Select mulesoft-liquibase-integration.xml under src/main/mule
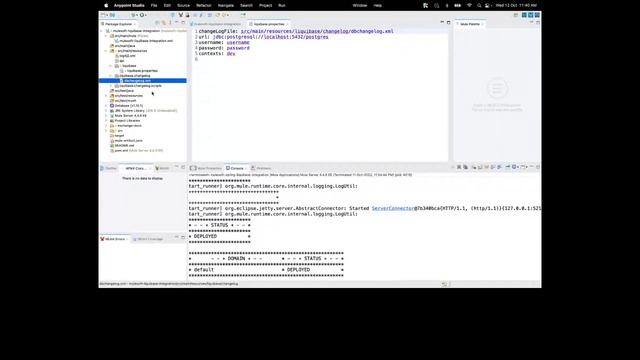Screen dimensions: 640x360 tap(144, 41)
